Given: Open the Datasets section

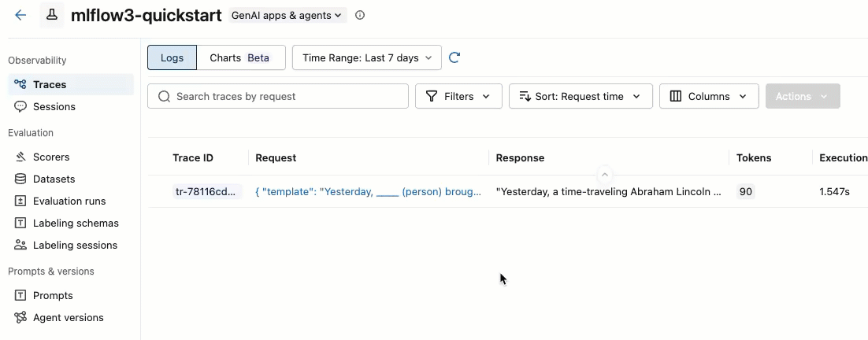Looking at the screenshot, I should 54,179.
